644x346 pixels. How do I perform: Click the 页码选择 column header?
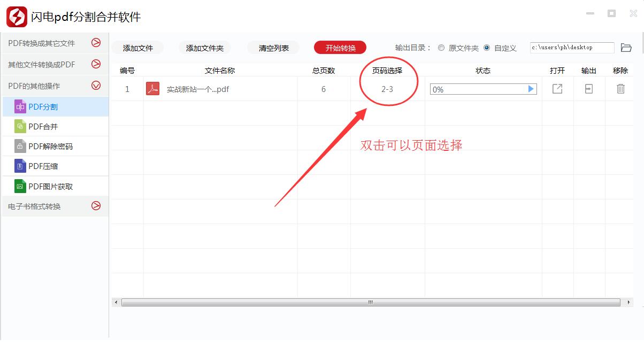coord(387,71)
